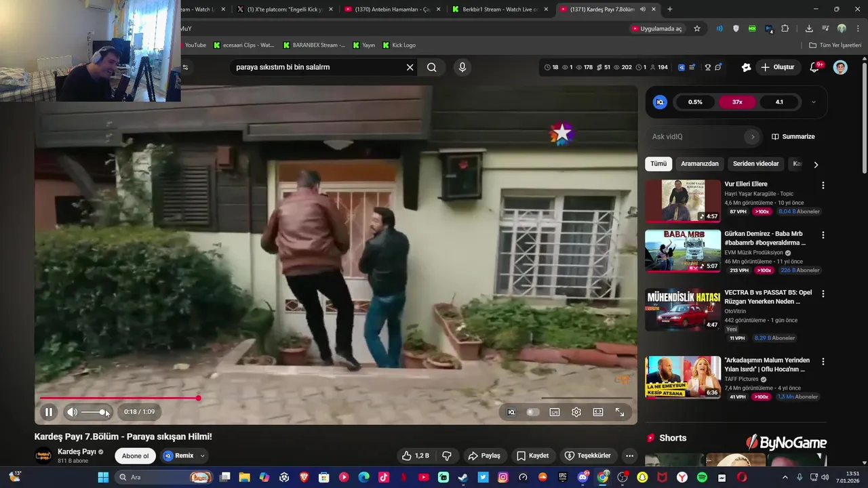Image resolution: width=868 pixels, height=488 pixels.
Task: Open Steam from the taskbar
Action: pyautogui.click(x=463, y=477)
